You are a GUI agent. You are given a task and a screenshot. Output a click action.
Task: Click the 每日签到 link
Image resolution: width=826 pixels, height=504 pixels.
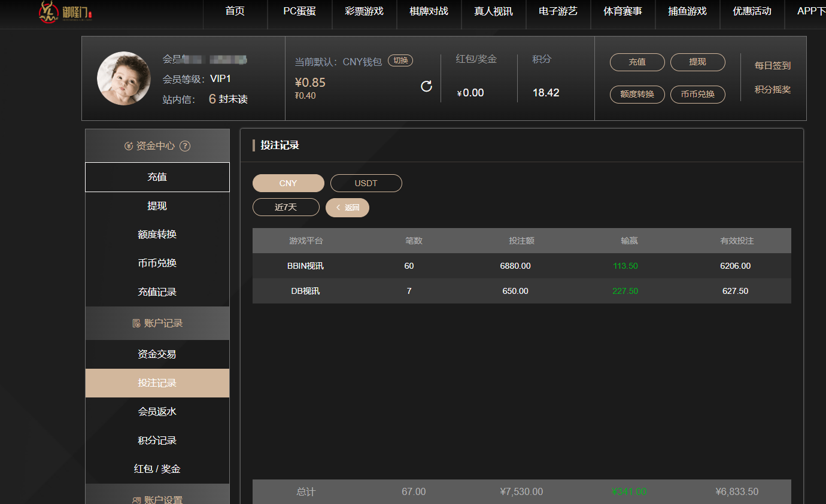(x=772, y=66)
